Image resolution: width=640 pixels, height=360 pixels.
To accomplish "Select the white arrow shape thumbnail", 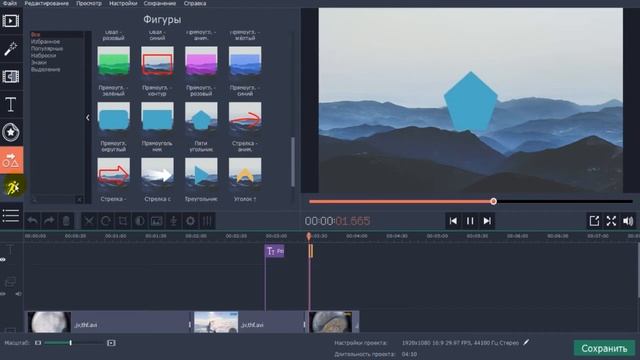I will [157, 173].
